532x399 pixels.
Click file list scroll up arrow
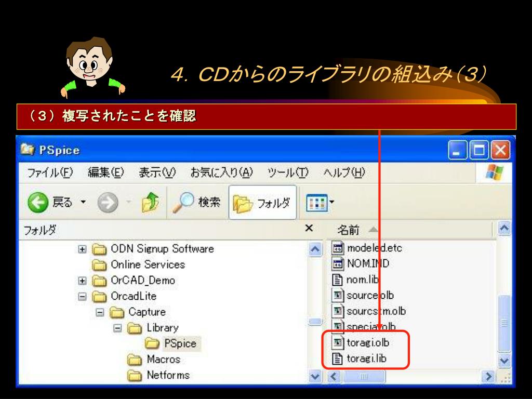(x=504, y=229)
